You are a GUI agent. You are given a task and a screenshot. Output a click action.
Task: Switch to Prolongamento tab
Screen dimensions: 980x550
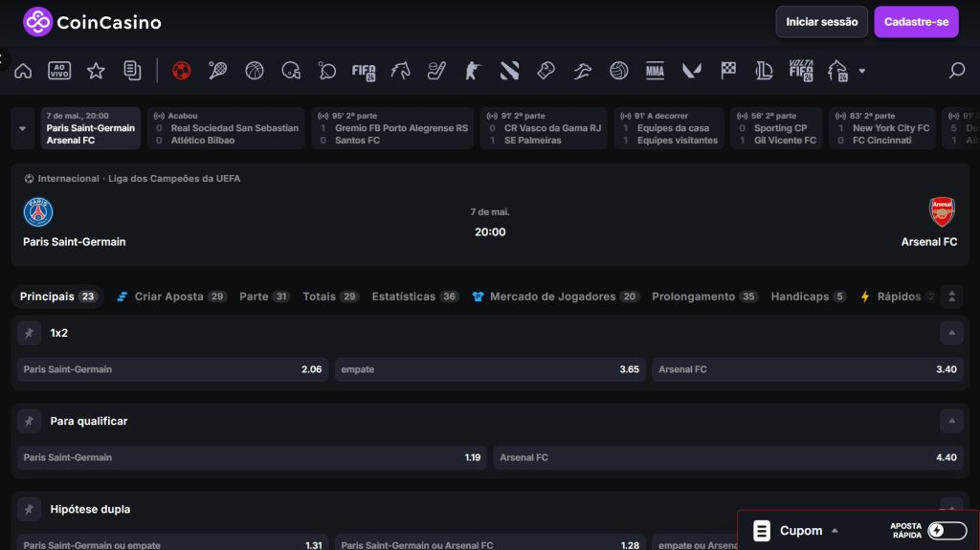(705, 297)
